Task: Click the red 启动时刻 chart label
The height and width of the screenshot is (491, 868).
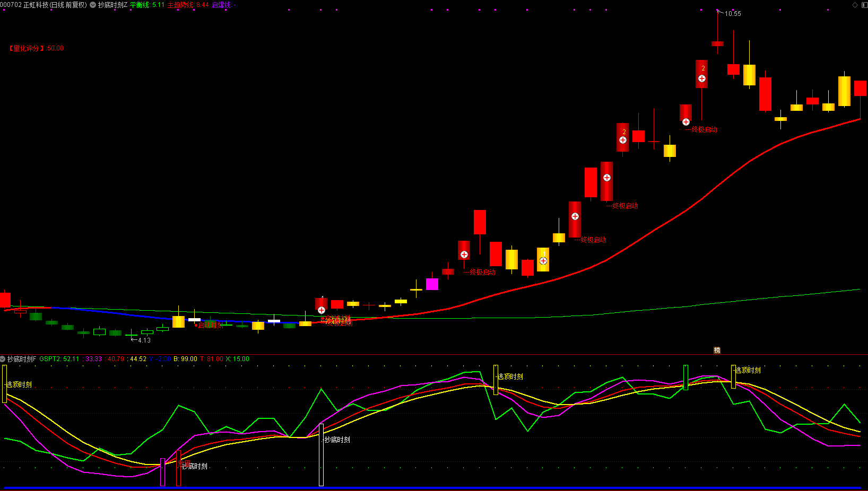Action: (210, 325)
